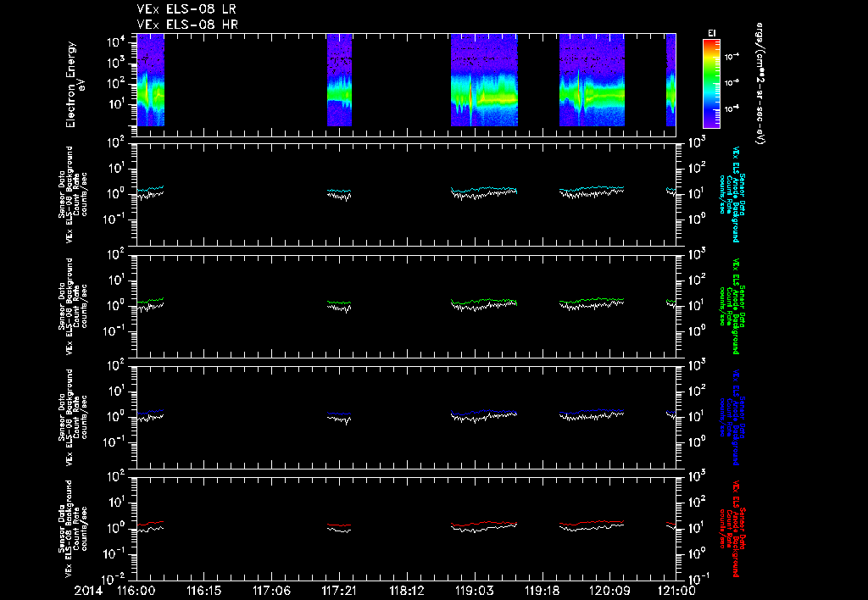This screenshot has height=600, width=868.
Task: Select the wide spectrogram segment around 119:03
Action: coord(484,80)
